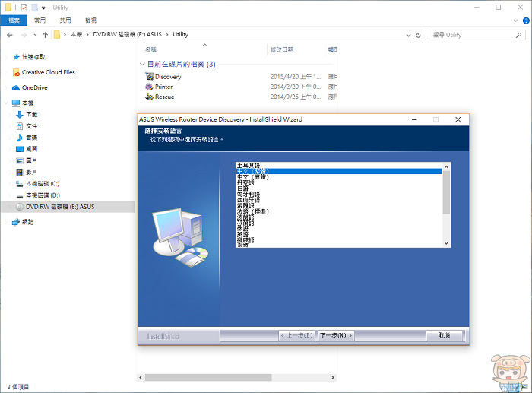Open 快速存取 in the sidebar
The height and width of the screenshot is (393, 532).
(33, 57)
